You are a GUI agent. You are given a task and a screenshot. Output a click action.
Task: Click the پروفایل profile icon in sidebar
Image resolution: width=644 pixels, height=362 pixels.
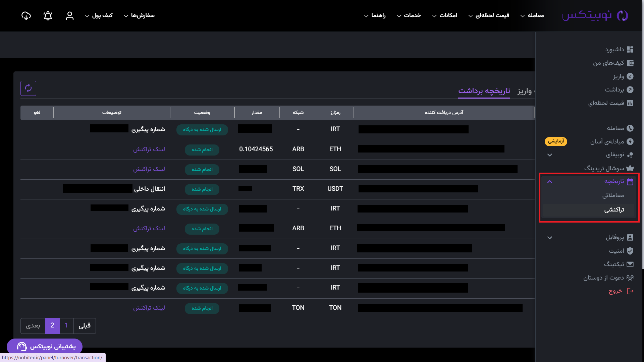[x=630, y=237]
